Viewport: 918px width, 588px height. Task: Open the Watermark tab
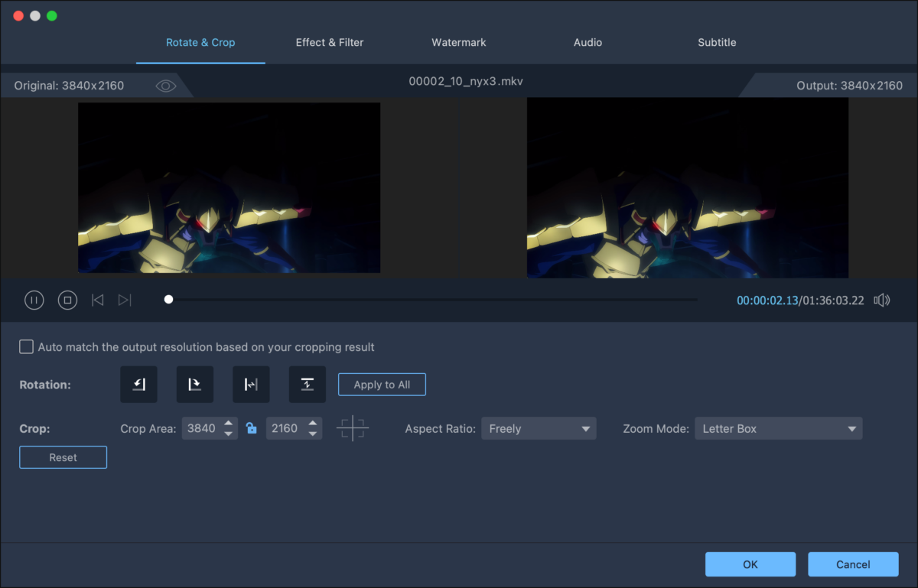(x=459, y=43)
